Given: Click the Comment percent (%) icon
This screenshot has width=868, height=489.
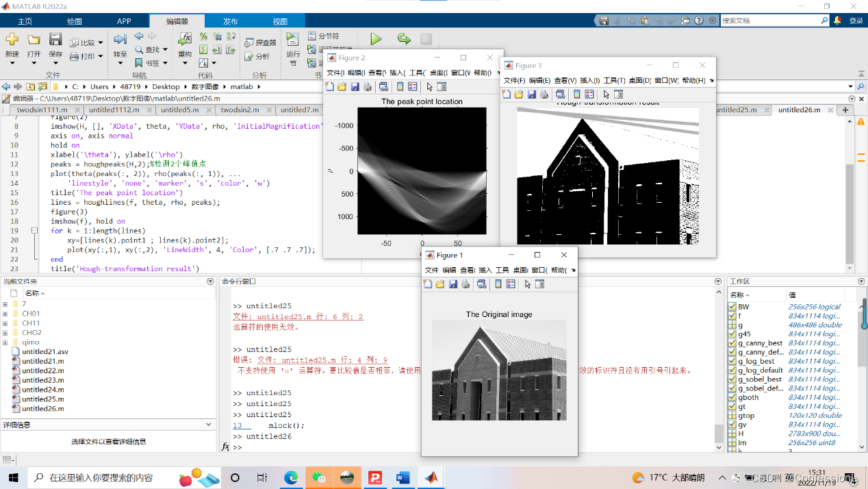Looking at the screenshot, I should [203, 36].
